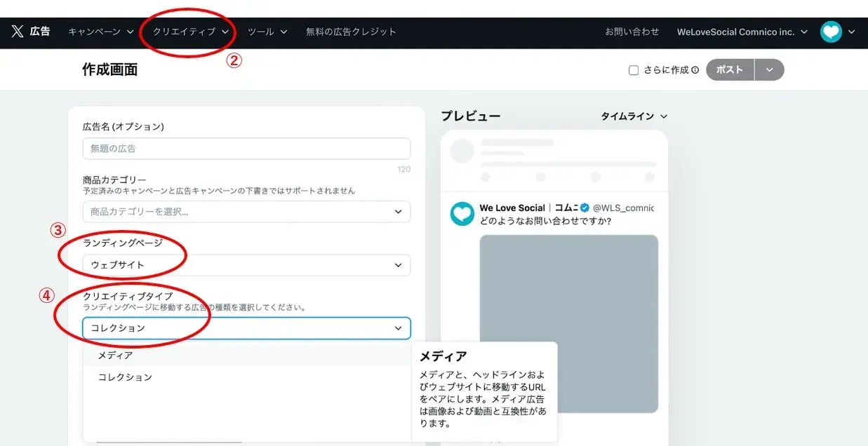Click the gray media placeholder in preview
This screenshot has height=446, width=868.
point(569,324)
